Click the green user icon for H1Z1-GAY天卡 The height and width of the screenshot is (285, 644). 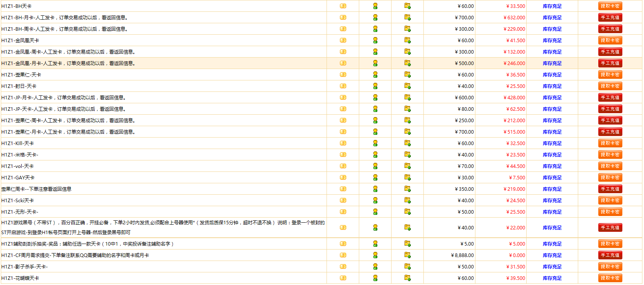click(x=375, y=177)
